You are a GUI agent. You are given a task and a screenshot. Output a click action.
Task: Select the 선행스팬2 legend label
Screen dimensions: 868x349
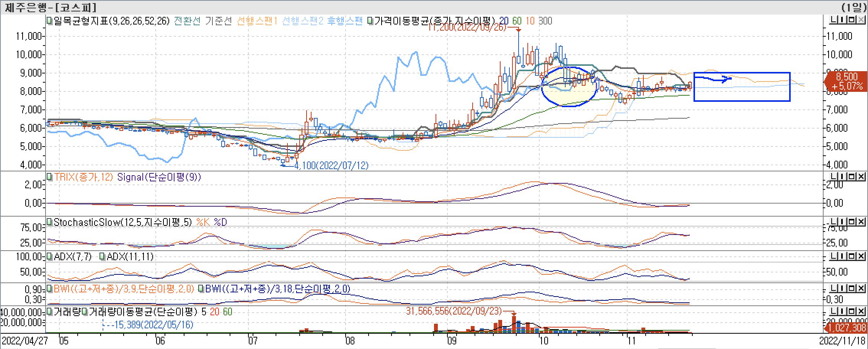pyautogui.click(x=302, y=21)
